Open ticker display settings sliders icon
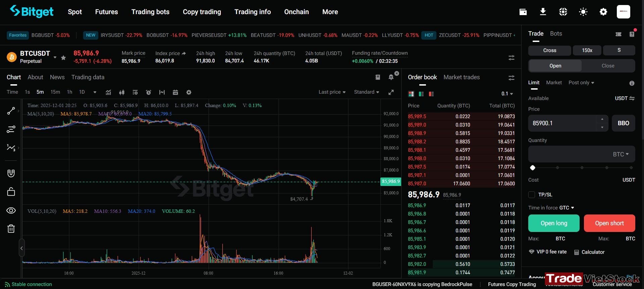Screen dimensions: 644x289 [x=512, y=58]
